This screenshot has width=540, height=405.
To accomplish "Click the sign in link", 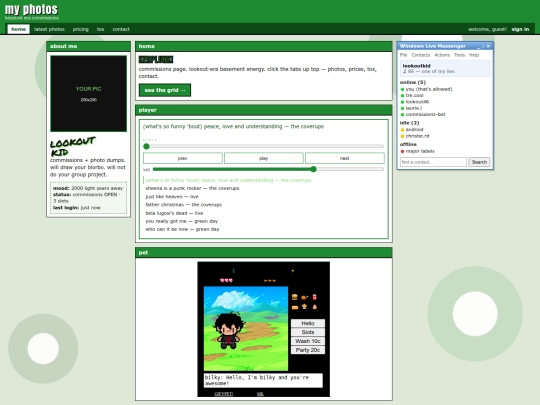I will (520, 29).
